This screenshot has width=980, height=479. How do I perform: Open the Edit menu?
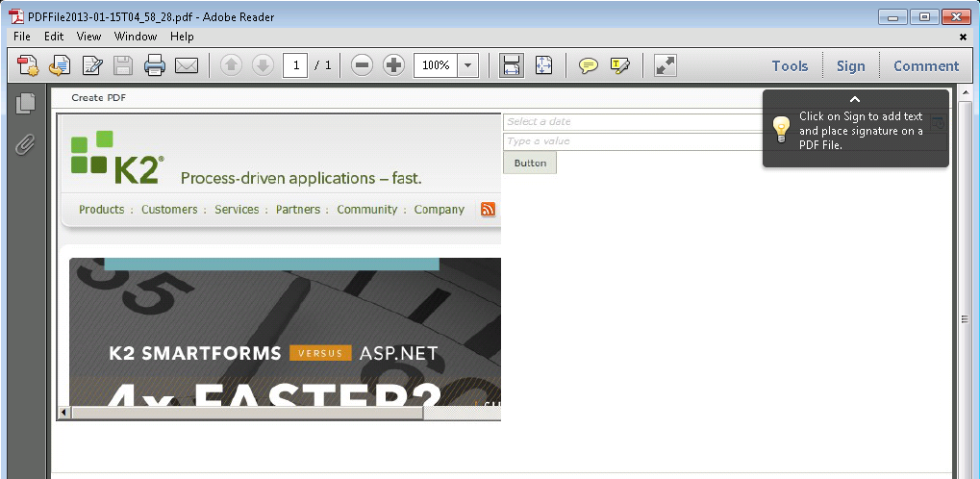pyautogui.click(x=54, y=37)
